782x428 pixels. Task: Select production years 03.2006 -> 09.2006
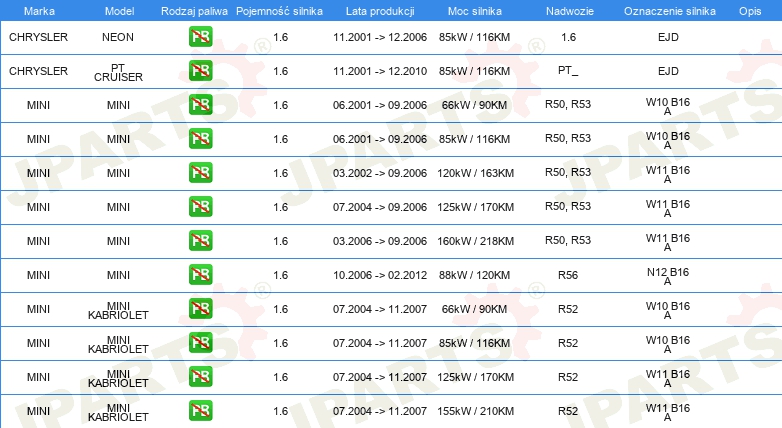tap(380, 241)
